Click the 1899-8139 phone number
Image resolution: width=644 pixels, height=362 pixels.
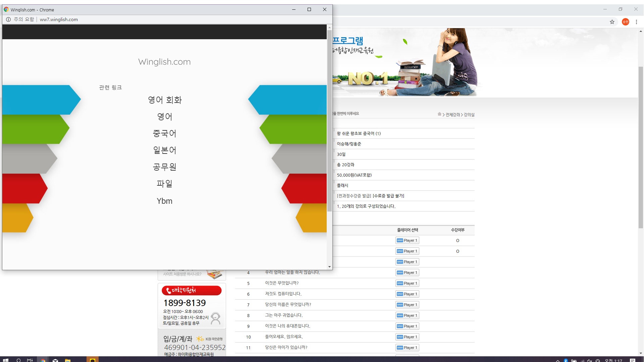(x=184, y=303)
